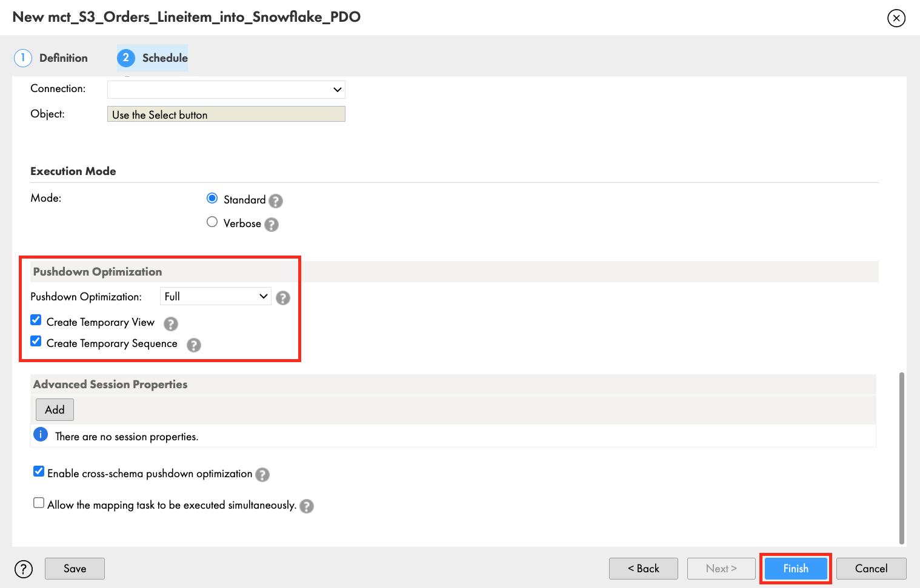Click 'There are no session properties.' text

[127, 437]
